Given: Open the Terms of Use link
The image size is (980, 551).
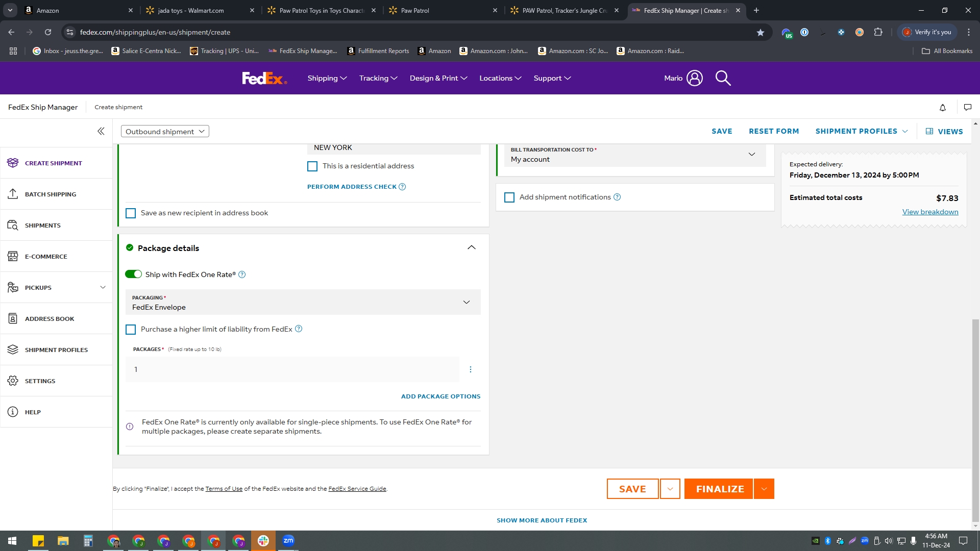Looking at the screenshot, I should click(x=224, y=489).
